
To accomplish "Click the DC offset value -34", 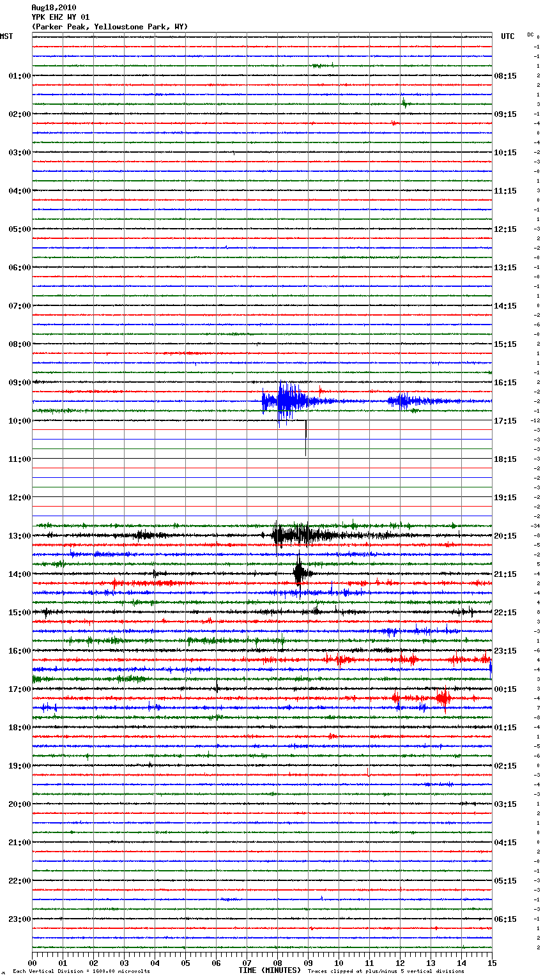I will pyautogui.click(x=535, y=526).
